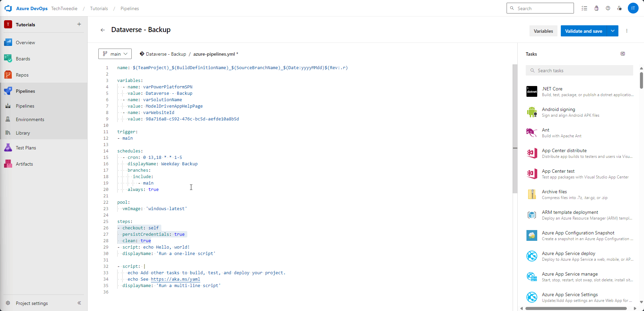
Task: Open the main branch selector dropdown
Action: tap(115, 54)
